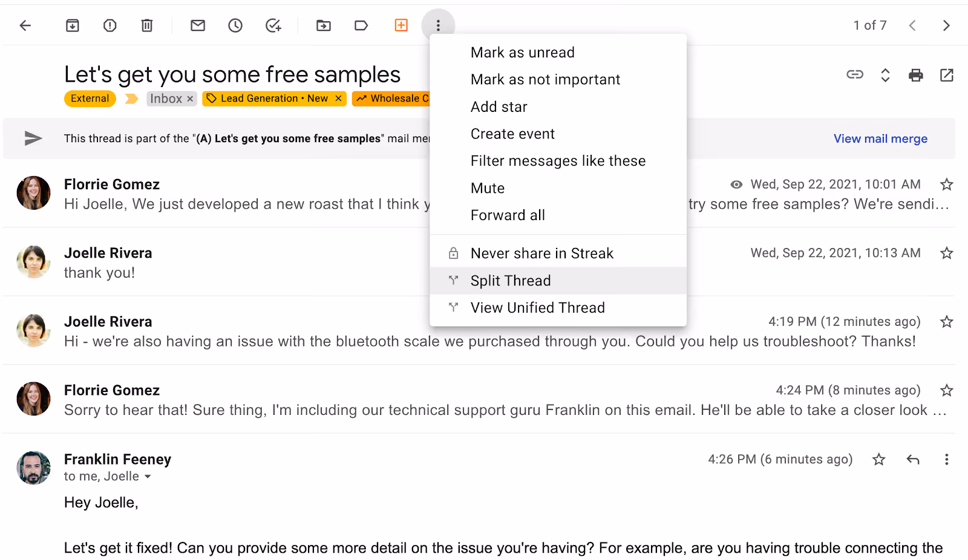Click the subject 'Let's get you some free samples'
Viewport: 968px width, 560px height.
point(232,74)
